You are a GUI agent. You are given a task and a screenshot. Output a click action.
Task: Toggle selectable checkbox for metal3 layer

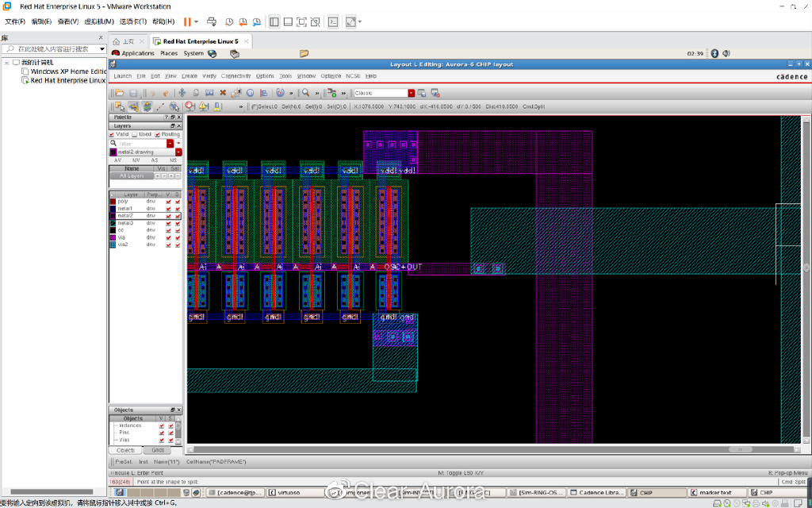point(178,223)
